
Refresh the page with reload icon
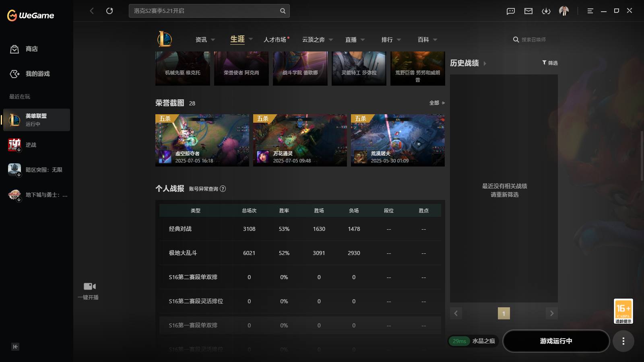[x=109, y=11]
